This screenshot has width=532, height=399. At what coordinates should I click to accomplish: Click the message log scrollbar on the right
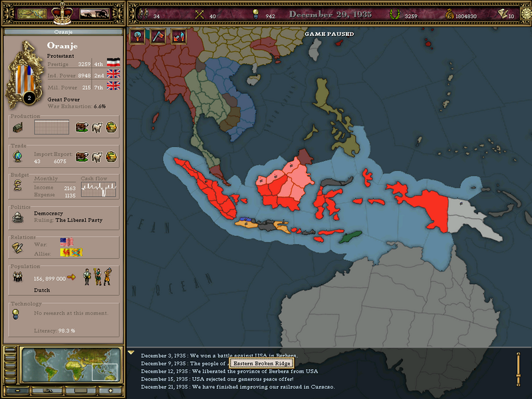click(x=518, y=369)
